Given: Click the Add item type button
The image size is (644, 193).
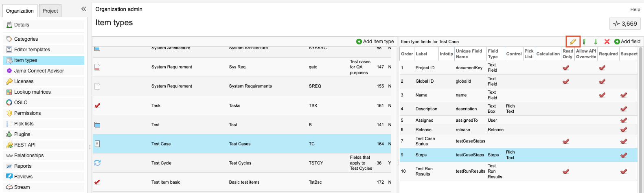Looking at the screenshot, I should click(x=375, y=42).
